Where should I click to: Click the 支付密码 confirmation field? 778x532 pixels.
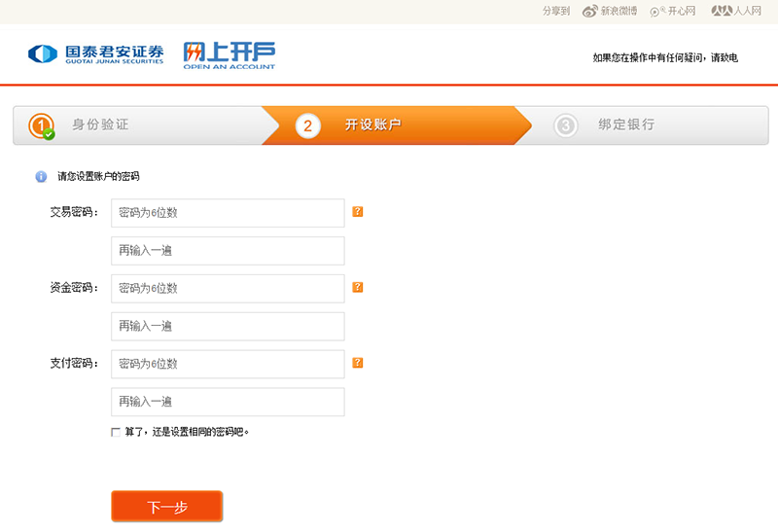tap(228, 403)
